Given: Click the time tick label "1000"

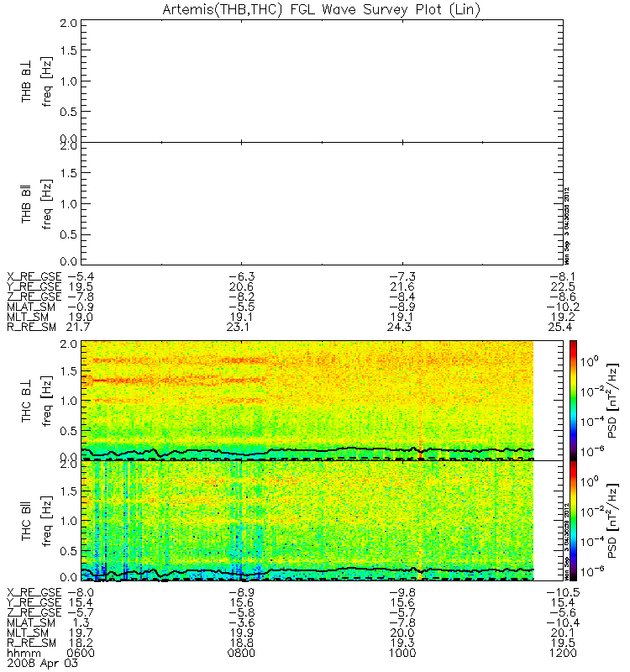Looking at the screenshot, I should [402, 654].
